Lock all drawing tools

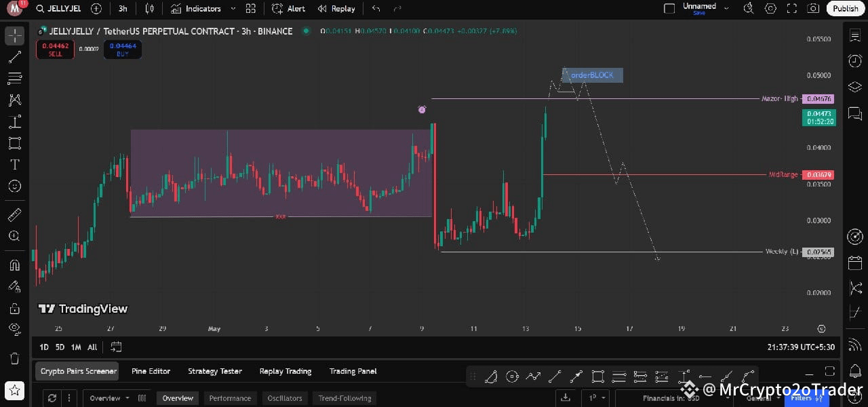pyautogui.click(x=15, y=309)
